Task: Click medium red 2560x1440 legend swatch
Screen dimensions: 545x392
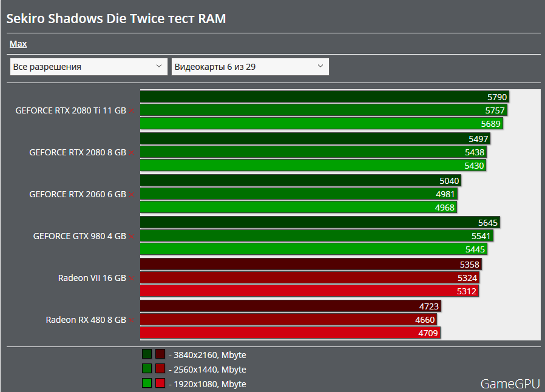Action: 160,368
